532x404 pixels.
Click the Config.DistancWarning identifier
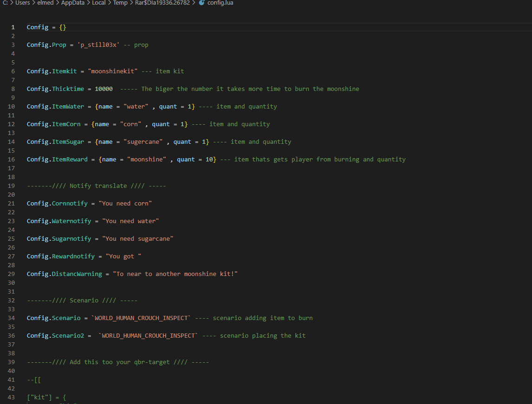(x=64, y=274)
